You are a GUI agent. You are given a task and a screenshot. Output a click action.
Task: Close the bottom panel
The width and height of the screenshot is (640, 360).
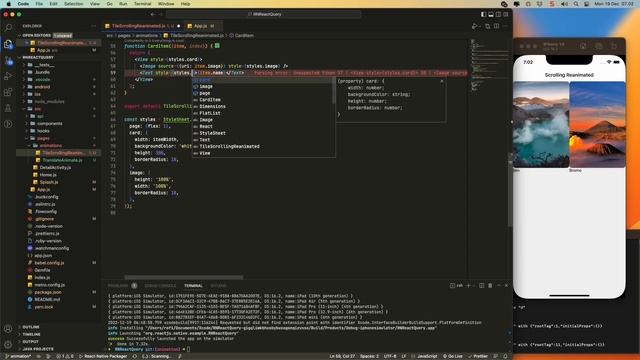506,286
